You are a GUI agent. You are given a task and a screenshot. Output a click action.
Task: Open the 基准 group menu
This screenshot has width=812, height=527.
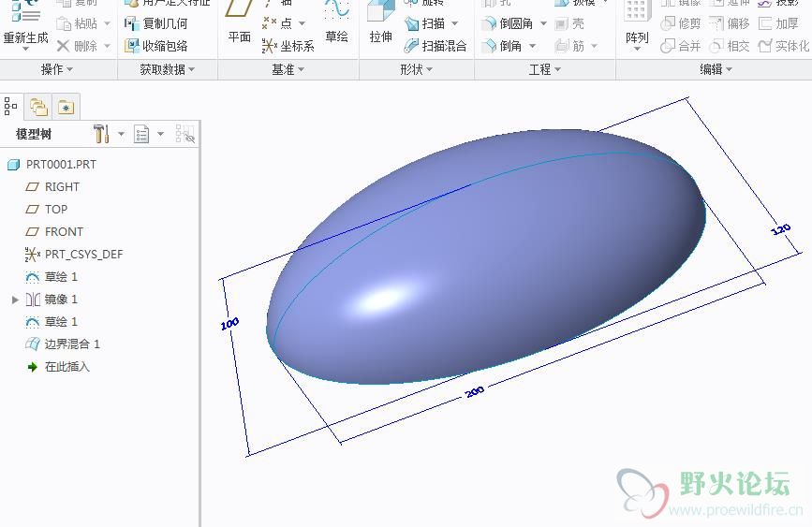(x=288, y=69)
